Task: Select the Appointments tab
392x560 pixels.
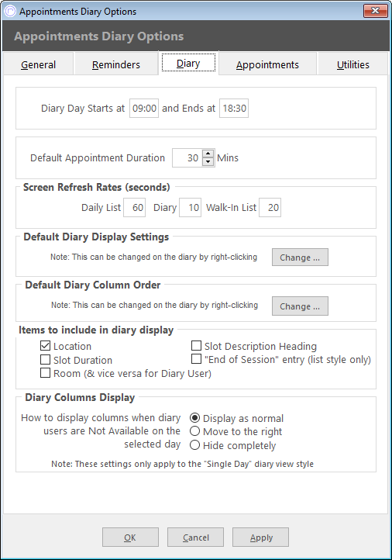Action: [267, 64]
